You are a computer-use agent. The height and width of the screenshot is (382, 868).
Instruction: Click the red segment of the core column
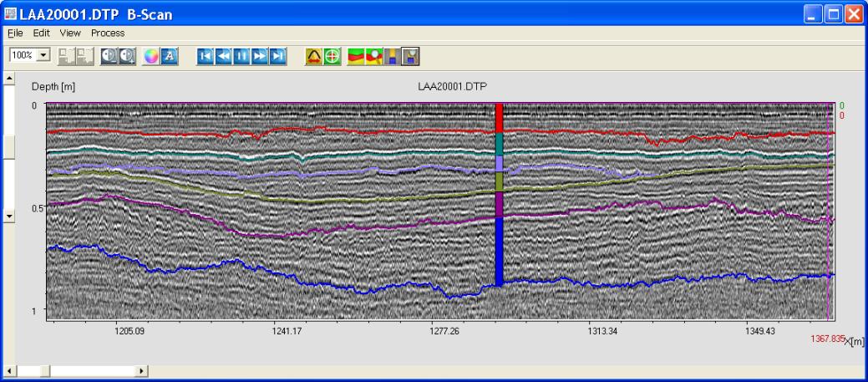pyautogui.click(x=499, y=118)
